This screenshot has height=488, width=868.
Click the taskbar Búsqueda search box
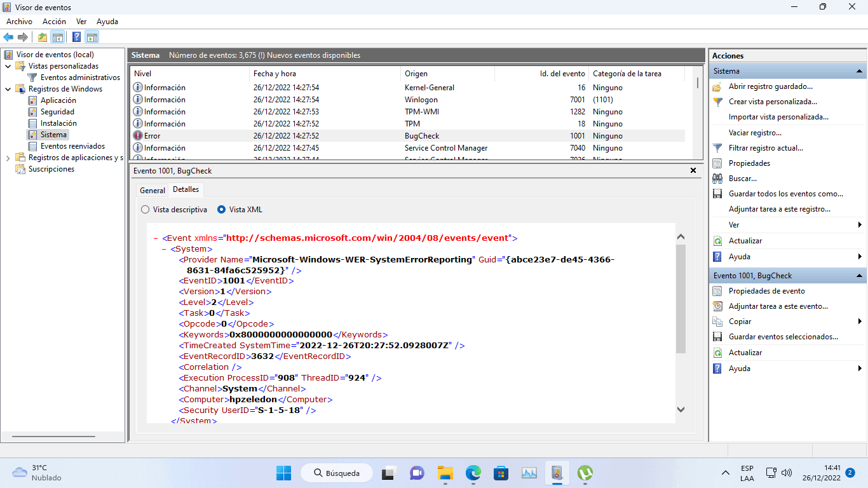pos(336,473)
